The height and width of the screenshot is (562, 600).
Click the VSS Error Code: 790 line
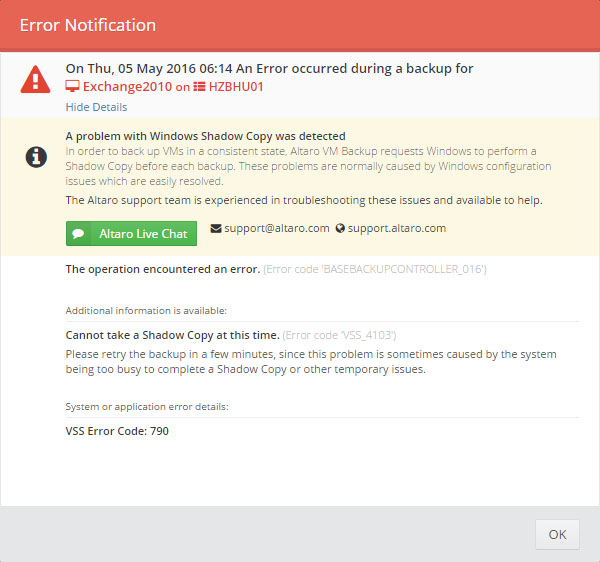point(117,431)
